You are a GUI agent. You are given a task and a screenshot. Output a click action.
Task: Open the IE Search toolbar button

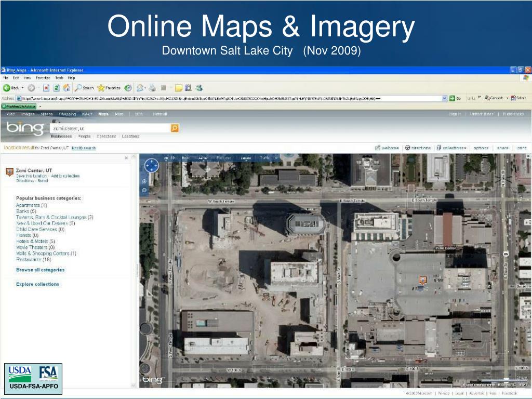pyautogui.click(x=84, y=88)
